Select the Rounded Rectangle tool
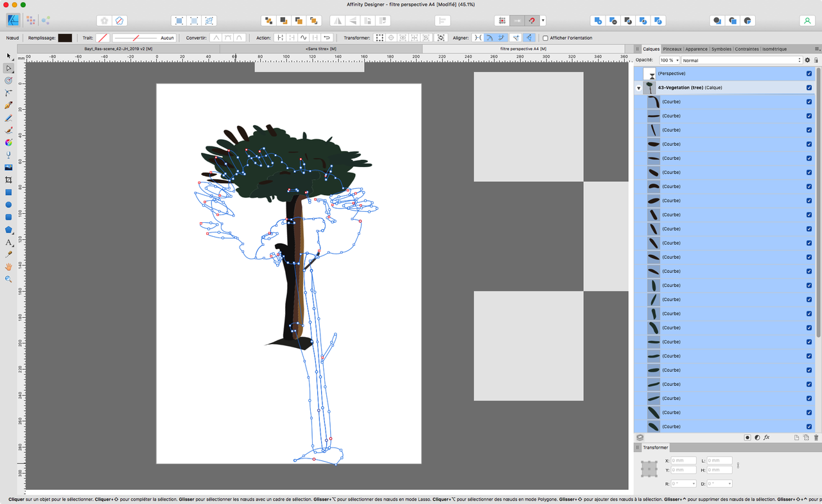Screen dimensions: 822x504 click(8, 217)
